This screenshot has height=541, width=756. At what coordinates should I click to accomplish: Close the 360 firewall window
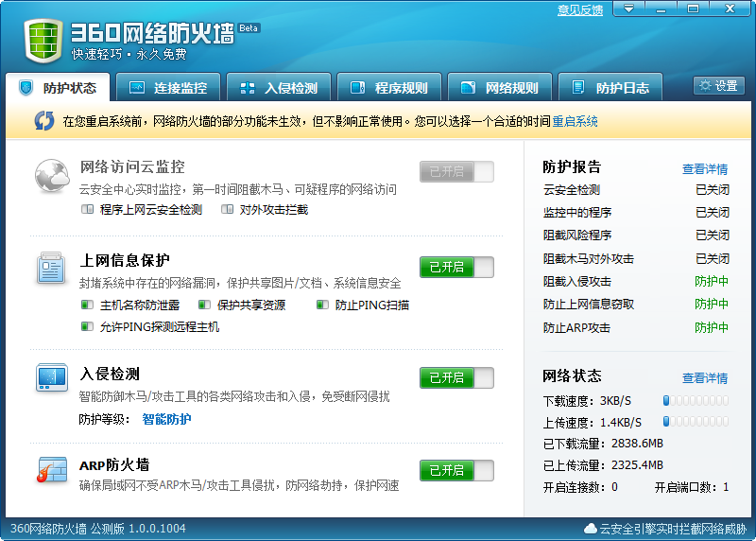click(730, 9)
